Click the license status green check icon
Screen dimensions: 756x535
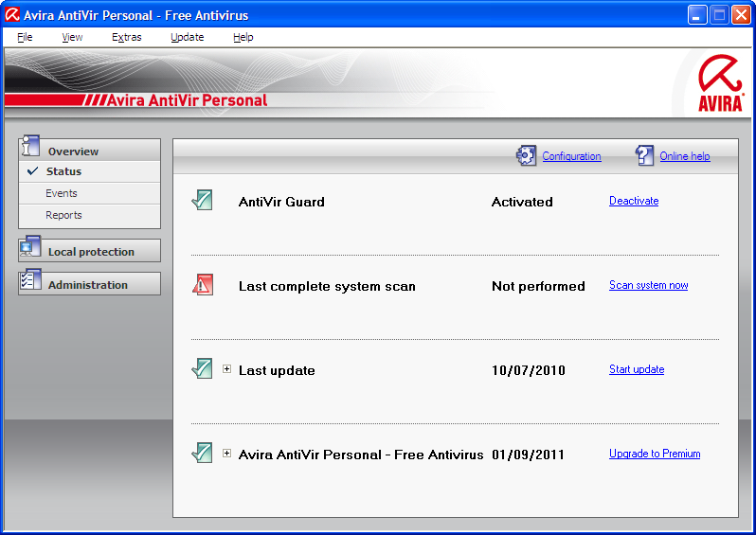pyautogui.click(x=202, y=454)
